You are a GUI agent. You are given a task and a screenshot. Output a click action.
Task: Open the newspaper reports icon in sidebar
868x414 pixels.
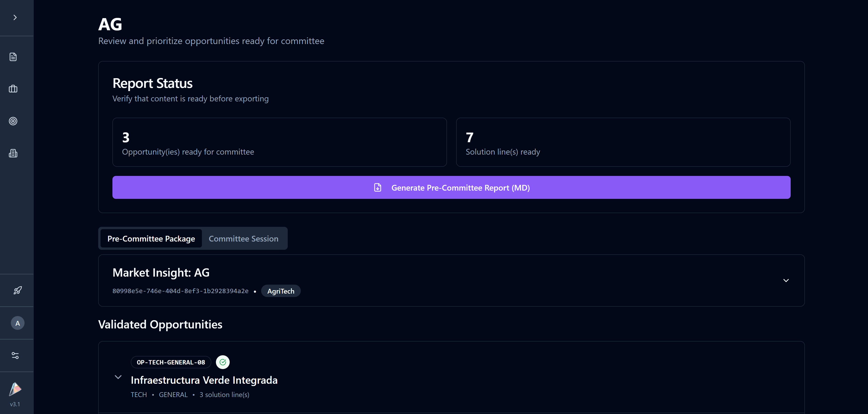[x=13, y=154]
